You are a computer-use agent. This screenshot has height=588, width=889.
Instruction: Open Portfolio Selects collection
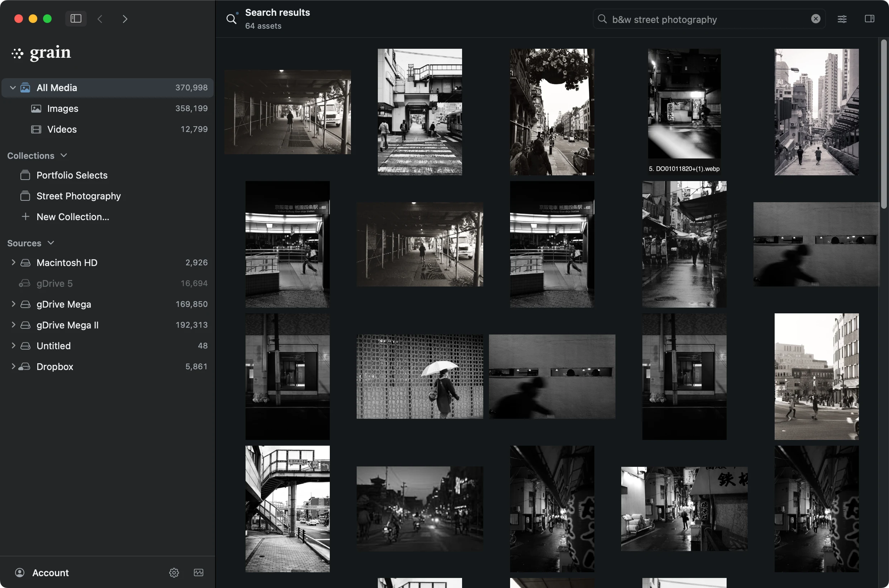pos(108,175)
